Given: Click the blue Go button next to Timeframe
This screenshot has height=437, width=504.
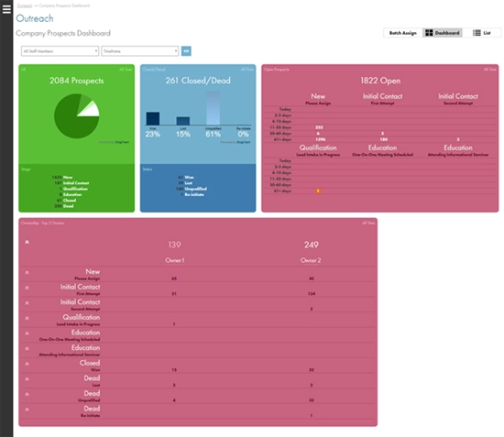Looking at the screenshot, I should tap(186, 51).
